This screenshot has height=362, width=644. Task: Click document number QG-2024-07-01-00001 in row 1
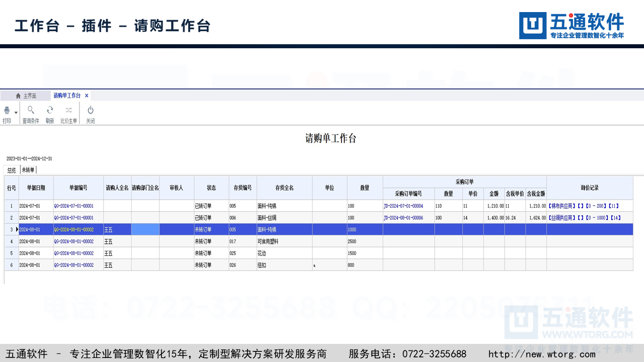(73, 206)
